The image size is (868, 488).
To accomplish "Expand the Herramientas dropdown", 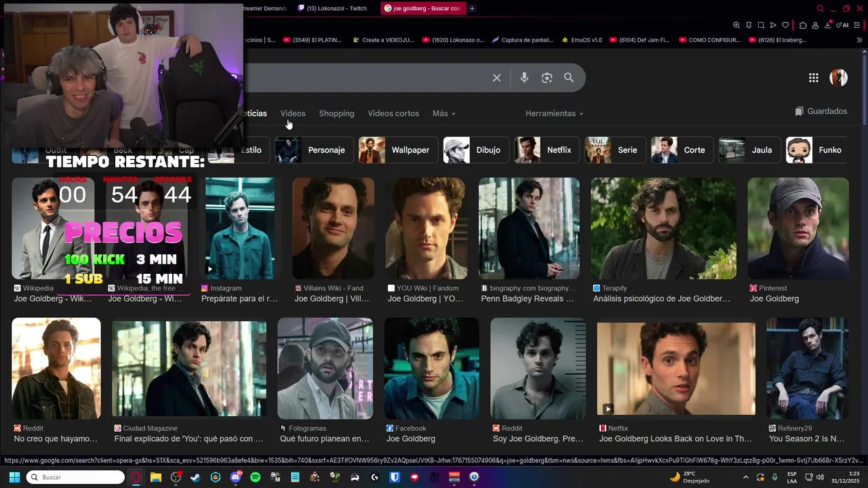I will [x=554, y=113].
